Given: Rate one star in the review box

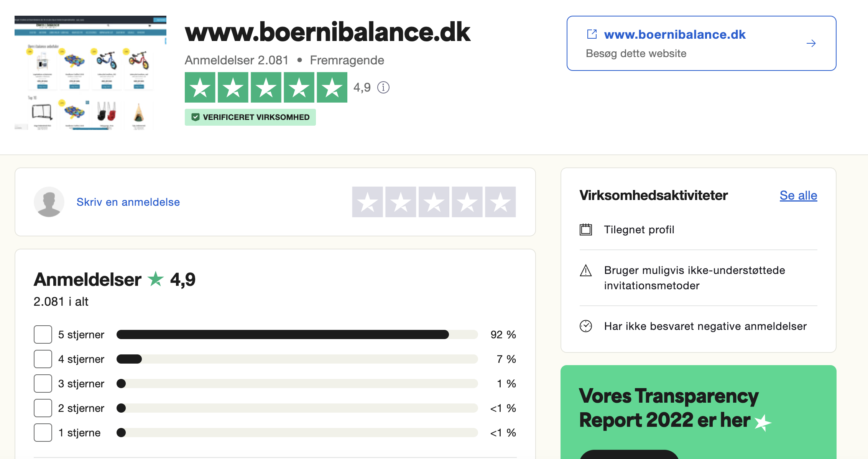Looking at the screenshot, I should tap(367, 202).
